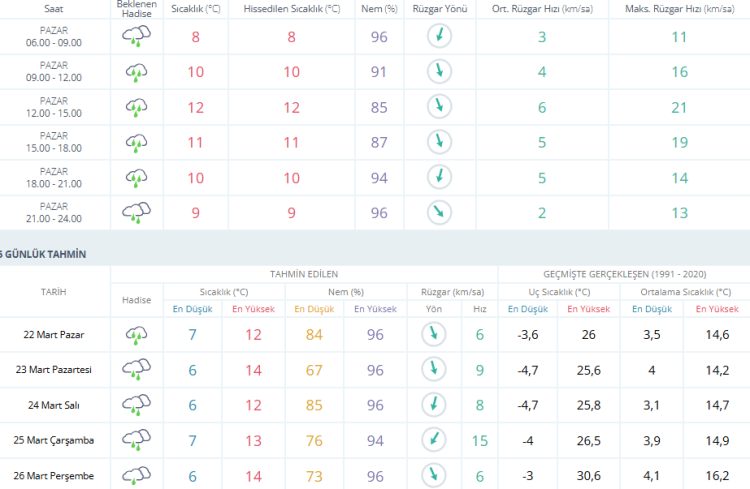
Task: Click weather icon for 22 Mart Pazar
Action: coord(136,335)
